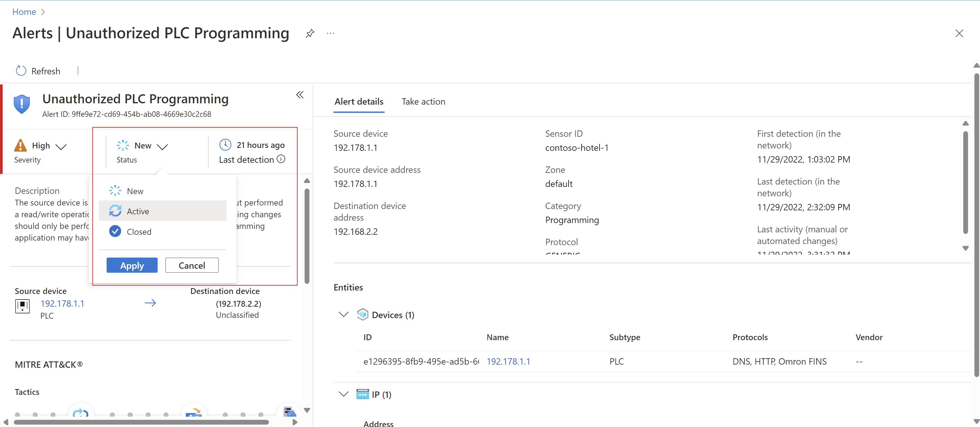This screenshot has height=427, width=980.
Task: Click the Last detection info icon
Action: [x=281, y=159]
